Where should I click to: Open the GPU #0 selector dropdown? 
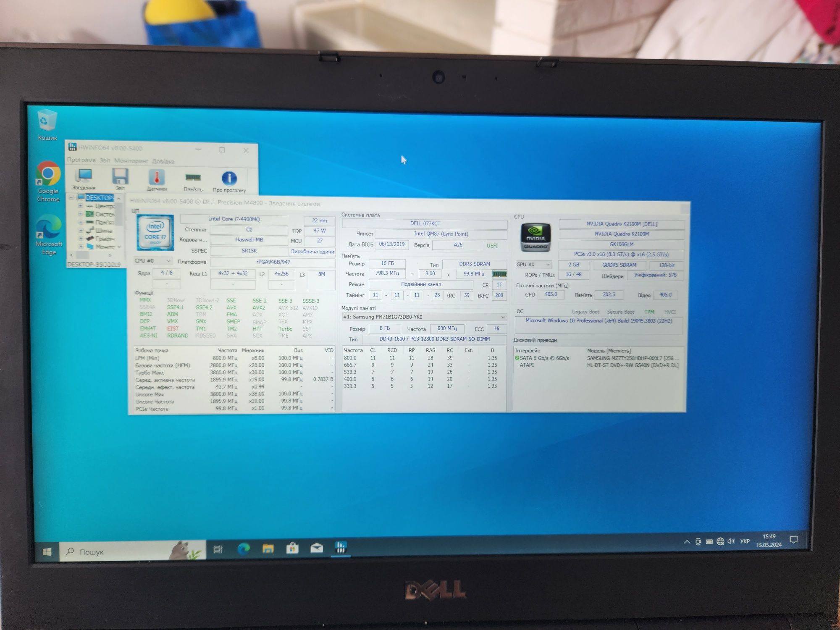(x=533, y=265)
